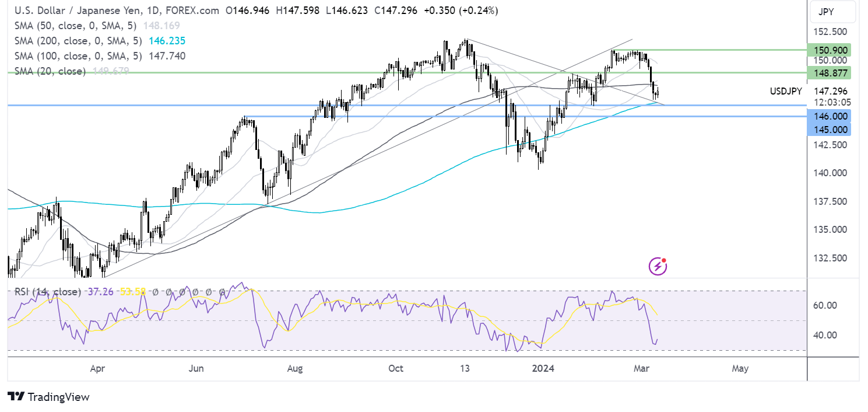Click the May label on the time axis

click(740, 369)
